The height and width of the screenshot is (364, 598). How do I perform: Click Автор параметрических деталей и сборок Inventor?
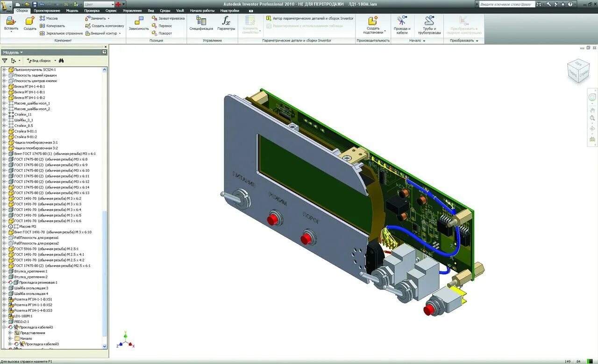click(310, 18)
